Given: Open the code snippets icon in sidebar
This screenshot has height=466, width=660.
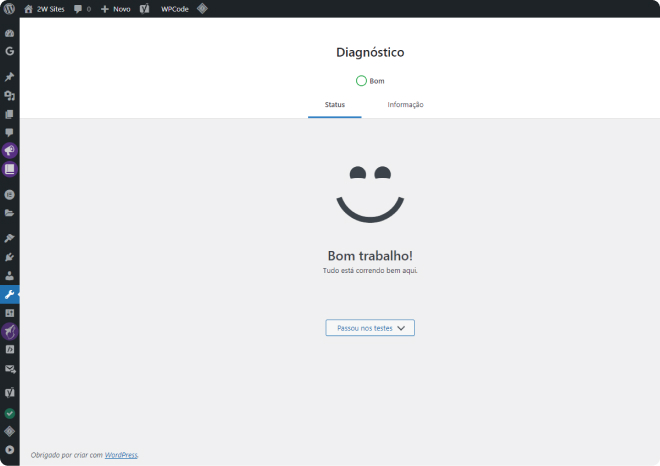Looking at the screenshot, I should 10,349.
